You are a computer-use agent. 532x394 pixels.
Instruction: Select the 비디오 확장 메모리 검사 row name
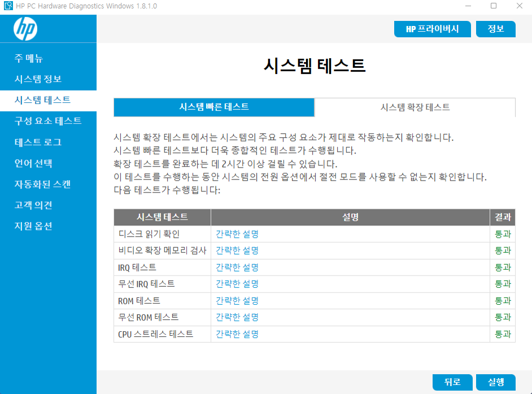(162, 251)
